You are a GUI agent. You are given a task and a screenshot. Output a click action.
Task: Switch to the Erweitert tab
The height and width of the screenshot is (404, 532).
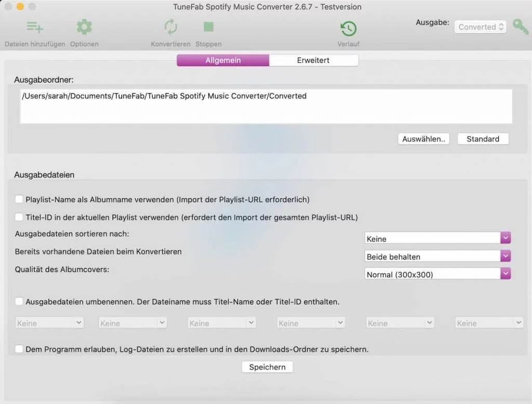click(313, 60)
